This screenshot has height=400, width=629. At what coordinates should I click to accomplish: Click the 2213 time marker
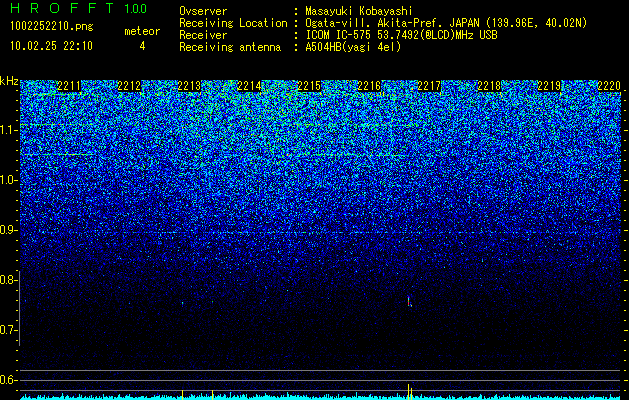(189, 86)
